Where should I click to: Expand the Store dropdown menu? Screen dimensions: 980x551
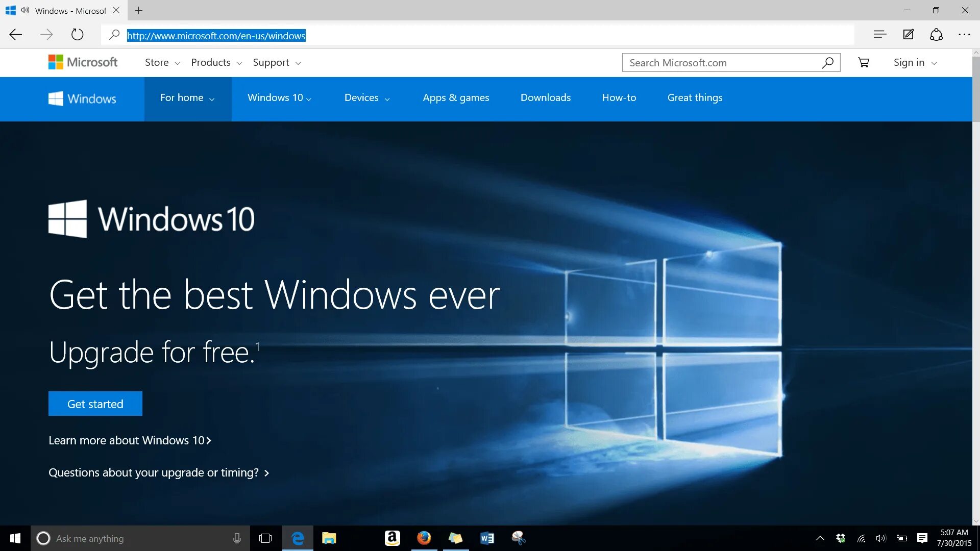[162, 62]
